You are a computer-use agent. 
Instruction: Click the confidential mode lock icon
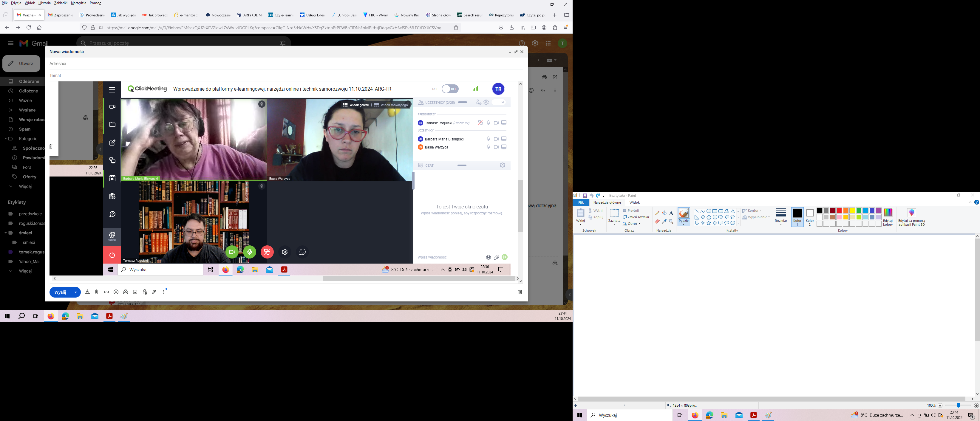(145, 292)
